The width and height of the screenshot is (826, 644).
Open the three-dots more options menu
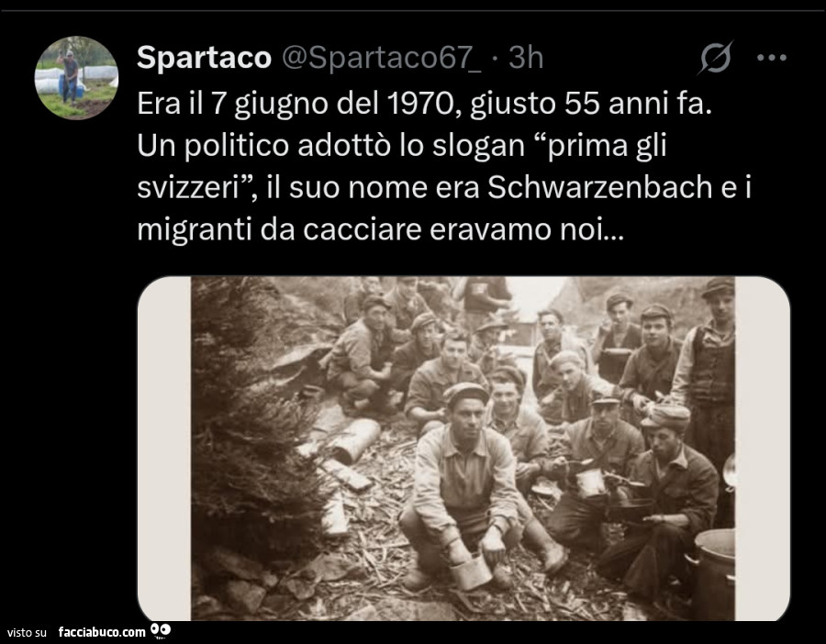[772, 58]
